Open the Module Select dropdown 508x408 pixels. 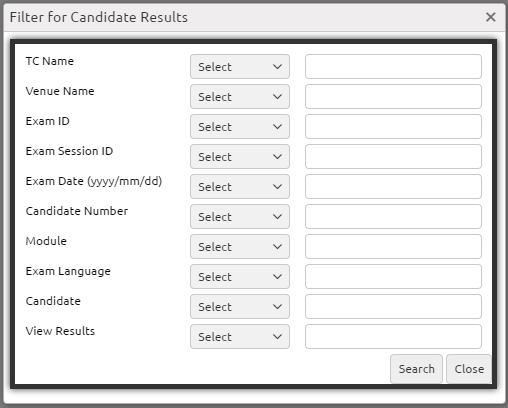coord(240,247)
